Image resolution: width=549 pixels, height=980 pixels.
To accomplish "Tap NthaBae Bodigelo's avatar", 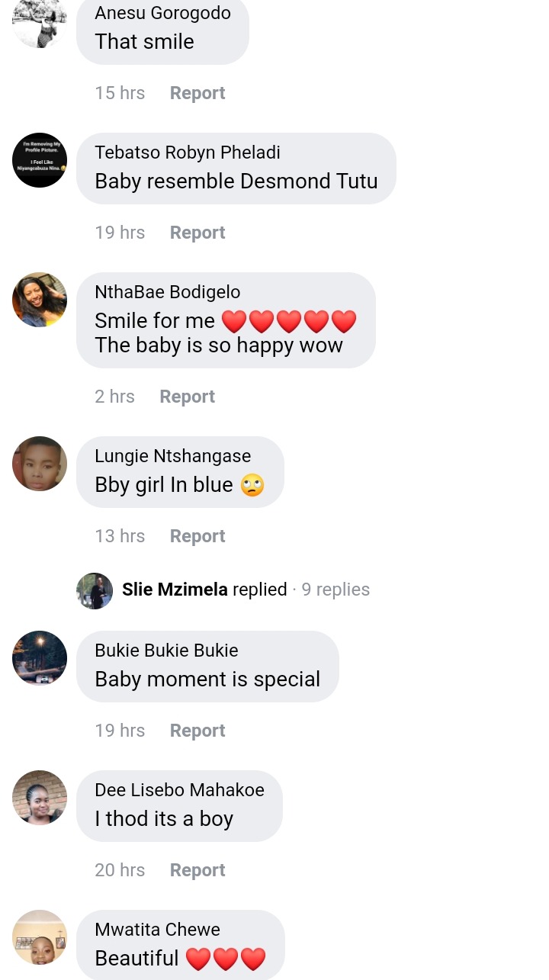I will click(40, 300).
